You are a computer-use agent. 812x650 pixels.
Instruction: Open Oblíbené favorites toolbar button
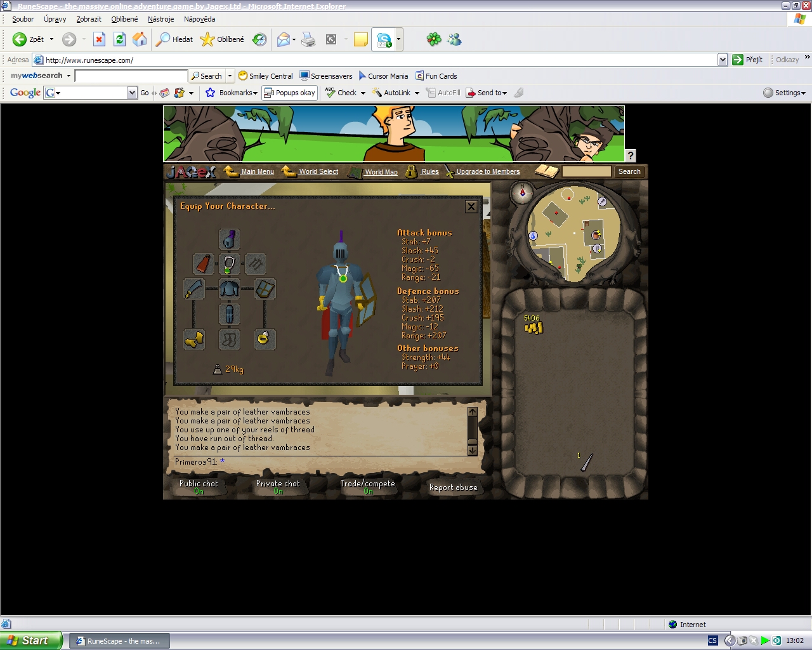pyautogui.click(x=223, y=39)
